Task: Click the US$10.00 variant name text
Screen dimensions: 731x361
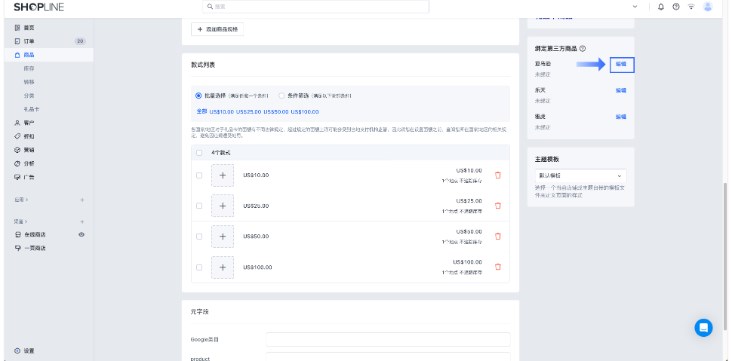Action: coord(256,175)
